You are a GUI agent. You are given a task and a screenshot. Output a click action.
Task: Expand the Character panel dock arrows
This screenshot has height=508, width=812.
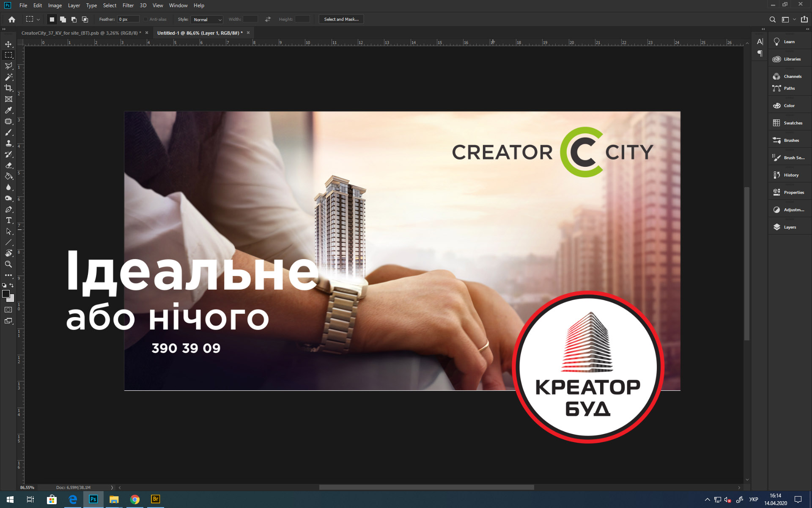(763, 29)
